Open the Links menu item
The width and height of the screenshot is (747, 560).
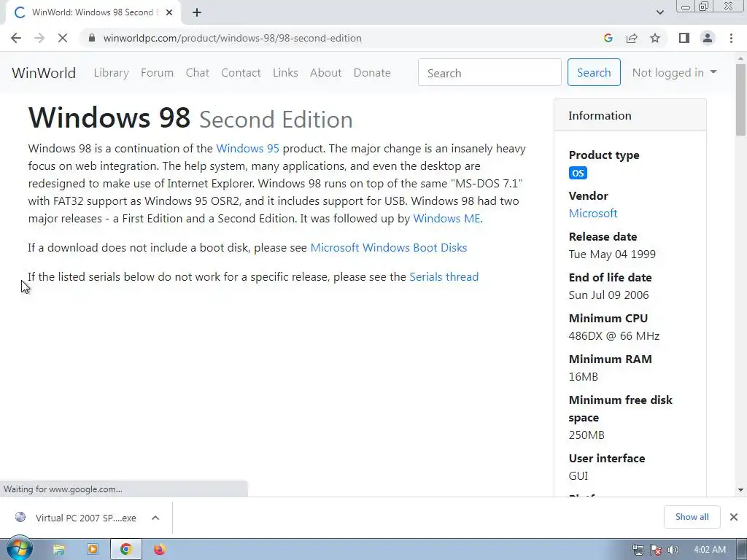click(285, 73)
